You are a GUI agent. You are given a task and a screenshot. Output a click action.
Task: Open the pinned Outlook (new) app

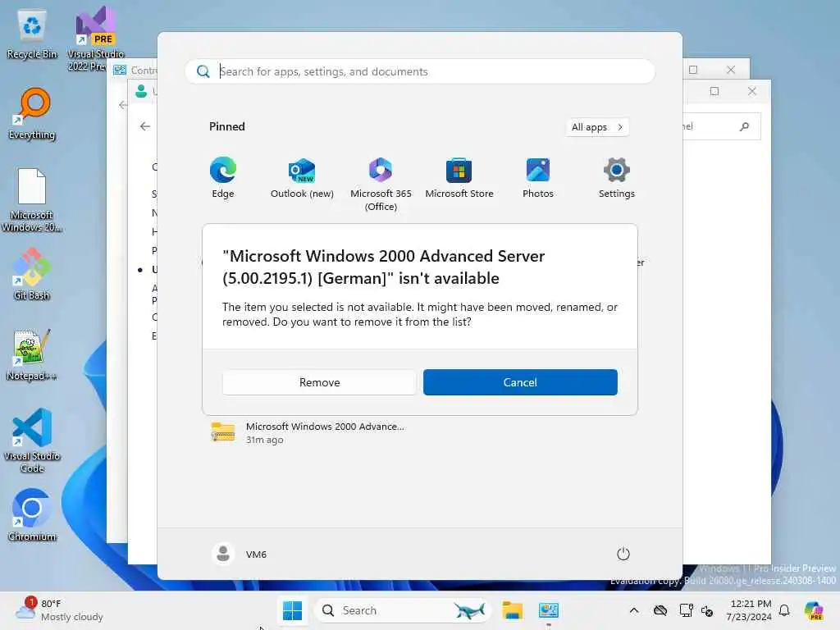[302, 178]
